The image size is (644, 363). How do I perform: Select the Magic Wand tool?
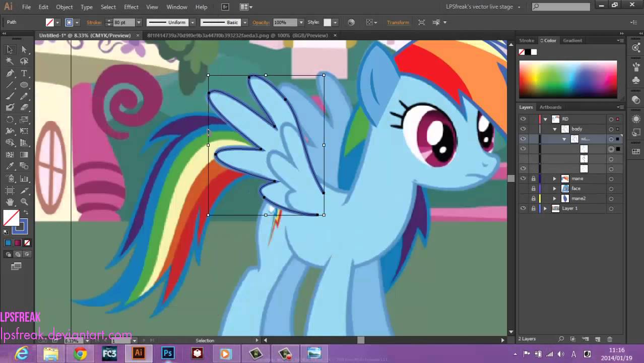(10, 61)
